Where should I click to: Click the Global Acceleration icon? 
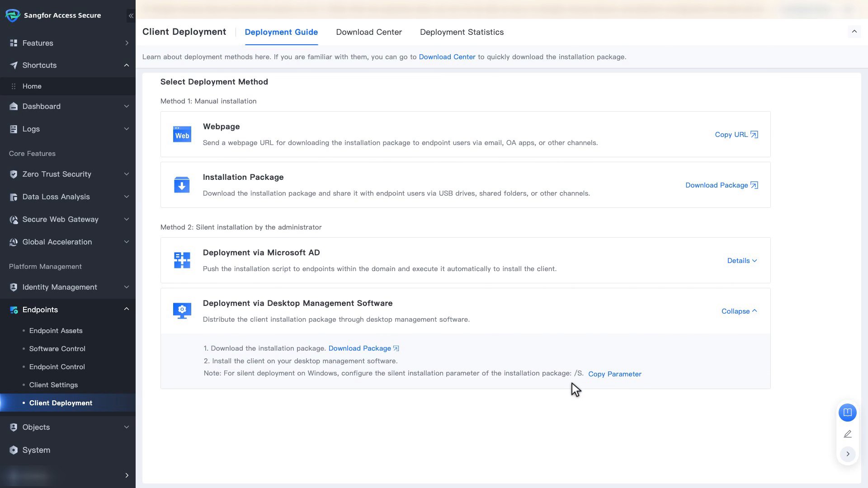[x=14, y=242]
